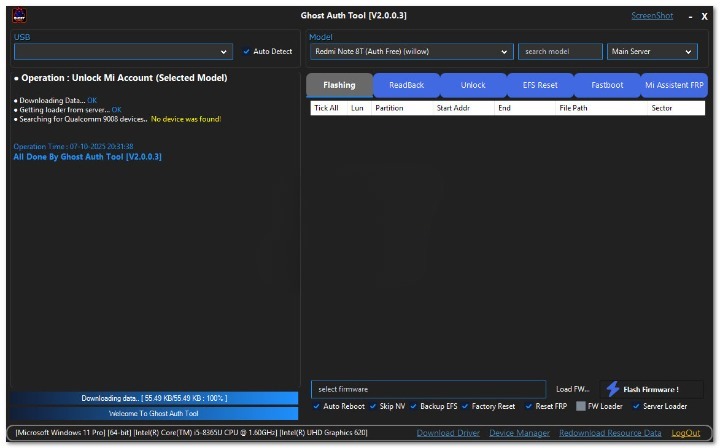Select the Mi Assistent FRP tab
Image resolution: width=720 pixels, height=448 pixels.
tap(674, 85)
